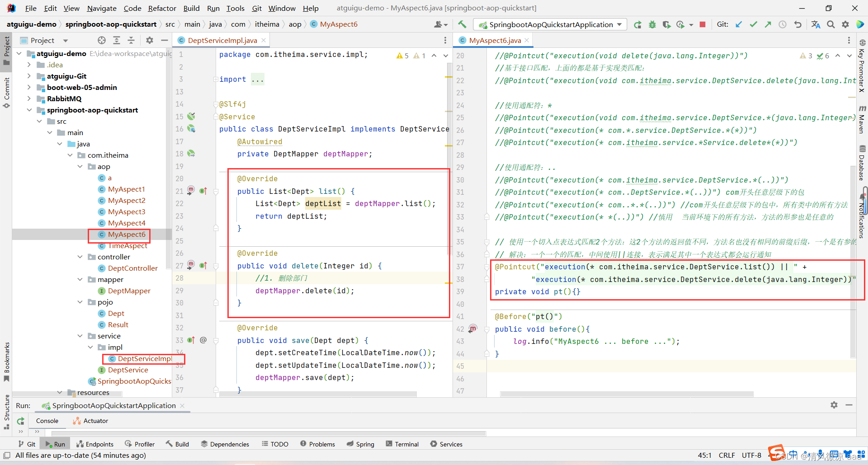Screen dimensions: 868x465
Task: Click UTF-8 encoding in status bar
Action: click(x=751, y=456)
